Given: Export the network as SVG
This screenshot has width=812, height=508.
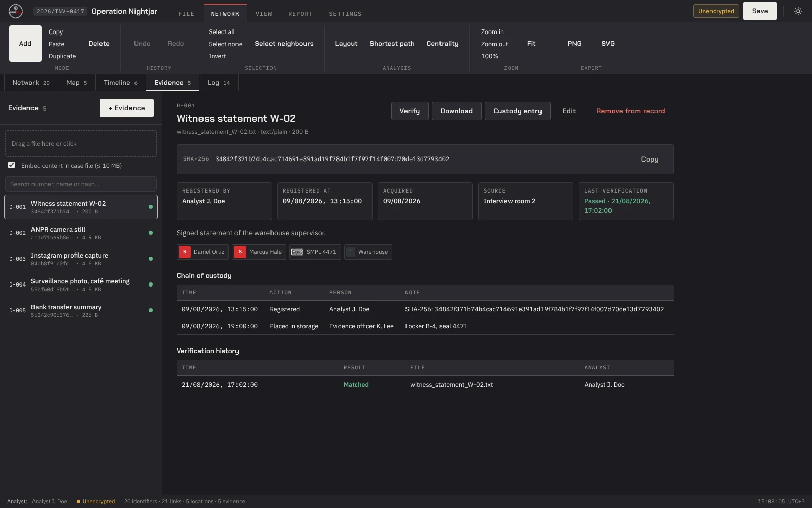Looking at the screenshot, I should tap(608, 44).
